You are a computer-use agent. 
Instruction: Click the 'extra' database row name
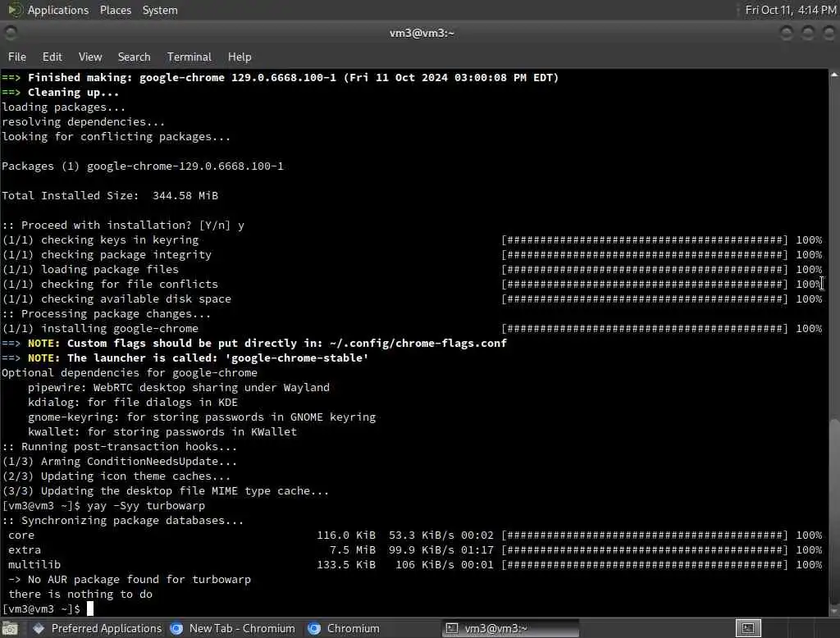coord(25,549)
